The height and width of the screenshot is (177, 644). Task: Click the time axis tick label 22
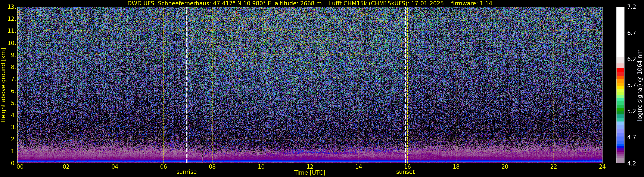pyautogui.click(x=554, y=167)
